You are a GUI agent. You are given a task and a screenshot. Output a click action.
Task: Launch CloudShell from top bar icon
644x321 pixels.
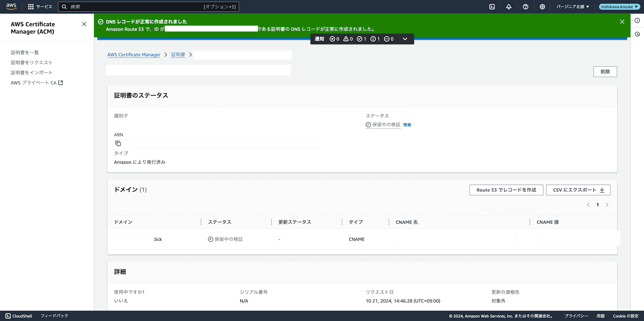pyautogui.click(x=492, y=7)
